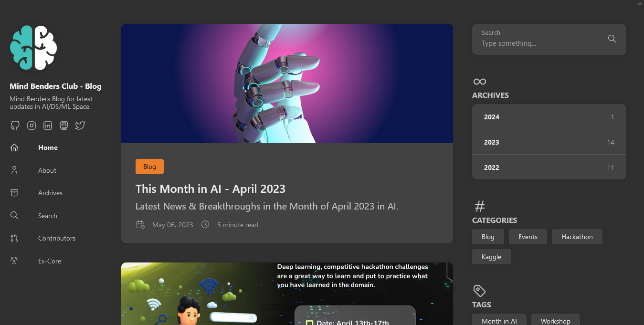The image size is (644, 325).
Task: Select the Kaggle category button
Action: (491, 257)
